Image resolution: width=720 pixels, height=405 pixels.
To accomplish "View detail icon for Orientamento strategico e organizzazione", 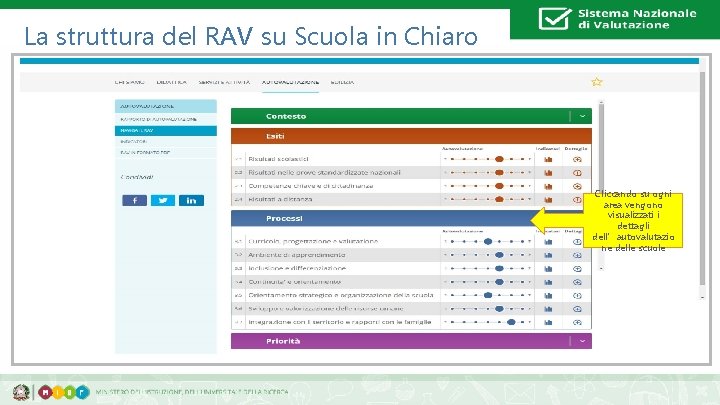I will tap(577, 296).
